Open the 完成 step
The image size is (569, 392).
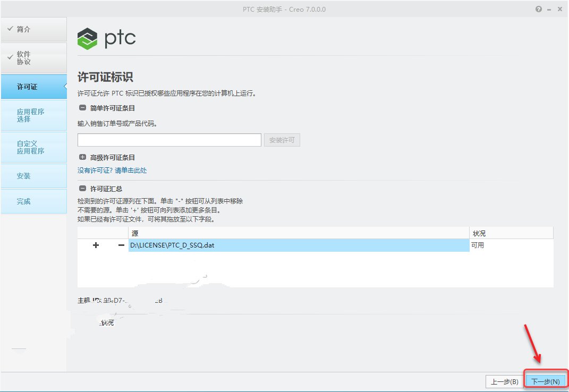coord(34,201)
